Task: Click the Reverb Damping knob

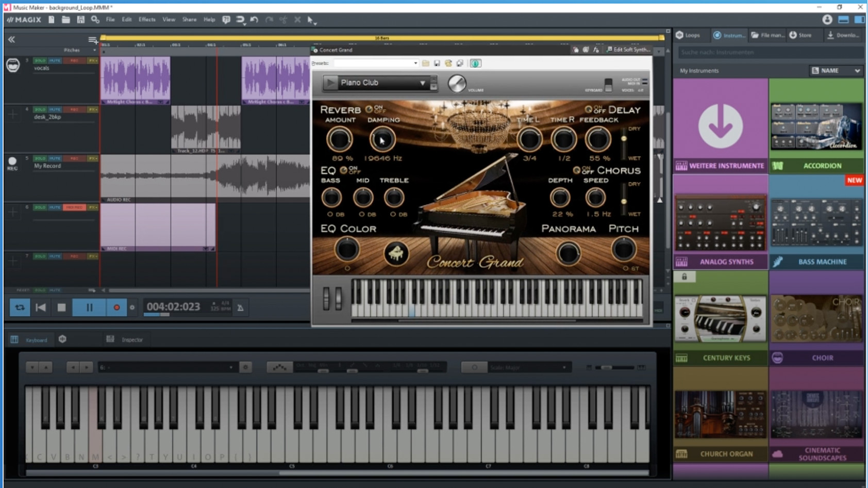Action: pos(382,139)
